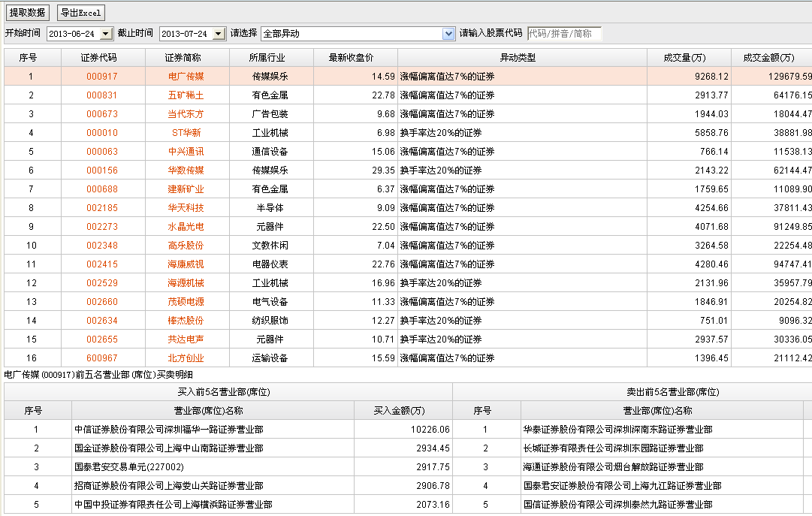Select the 异动类型 column header

pos(522,58)
